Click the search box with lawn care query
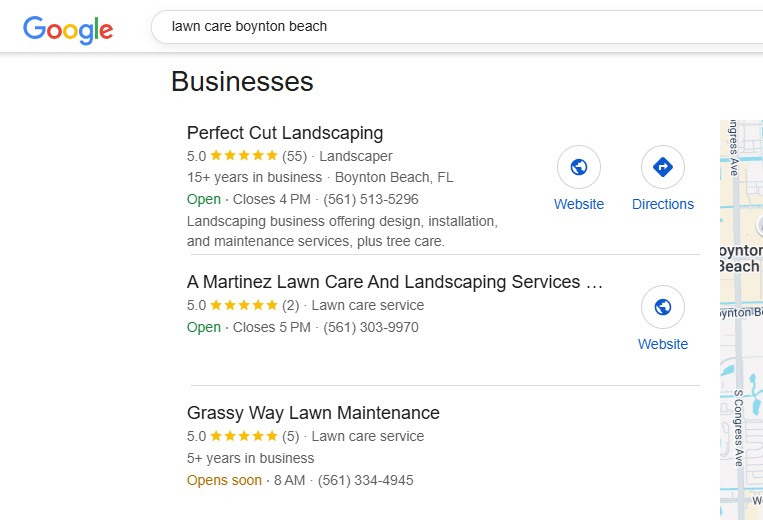Image resolution: width=763 pixels, height=520 pixels. [450, 27]
